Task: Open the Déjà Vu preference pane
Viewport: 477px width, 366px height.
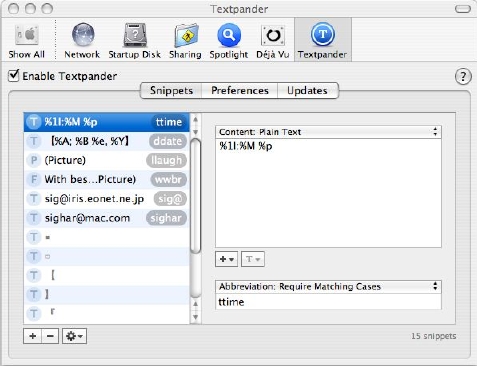Action: [x=273, y=41]
